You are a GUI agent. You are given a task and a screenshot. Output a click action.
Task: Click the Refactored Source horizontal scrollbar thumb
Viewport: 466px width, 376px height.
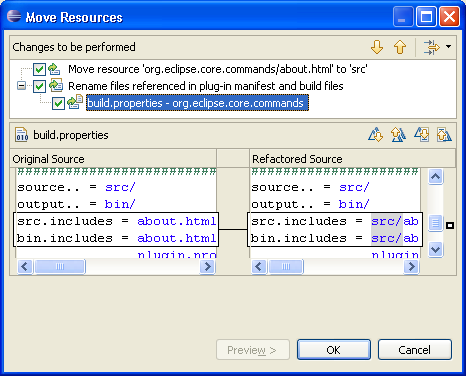tap(286, 267)
